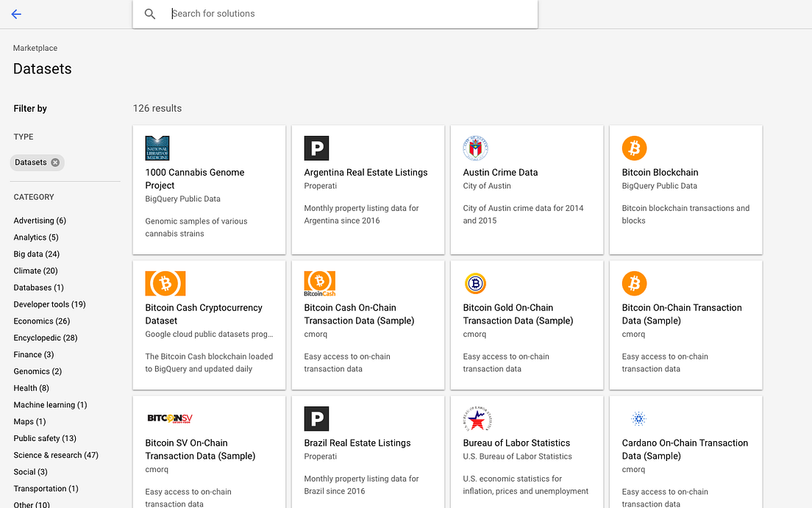
Task: Select the Bitcoin Gold On-Chain data icon
Action: pos(475,283)
